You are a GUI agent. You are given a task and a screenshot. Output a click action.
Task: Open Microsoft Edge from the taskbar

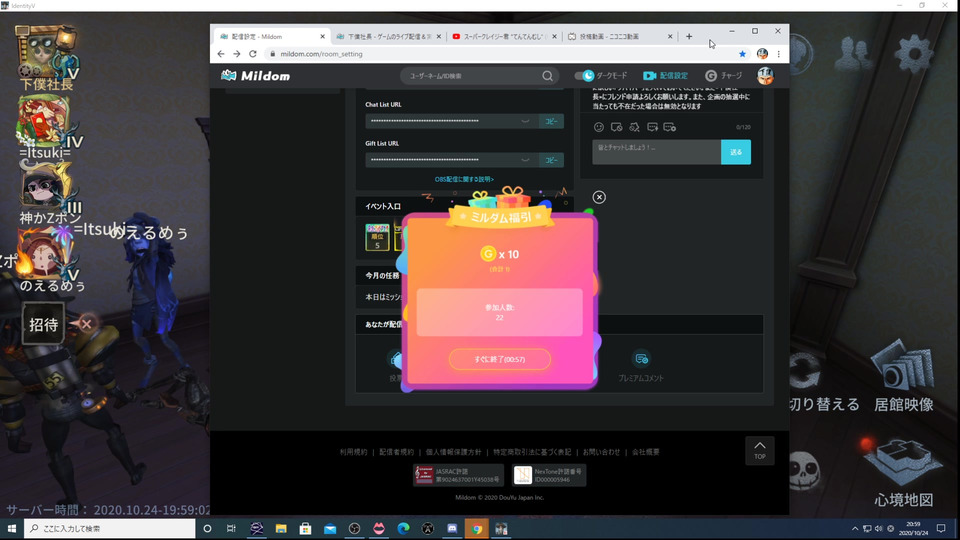[403, 528]
